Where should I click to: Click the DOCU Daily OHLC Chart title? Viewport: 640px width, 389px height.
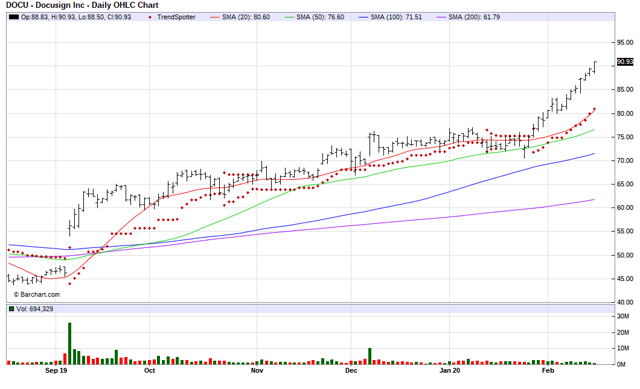click(x=82, y=5)
